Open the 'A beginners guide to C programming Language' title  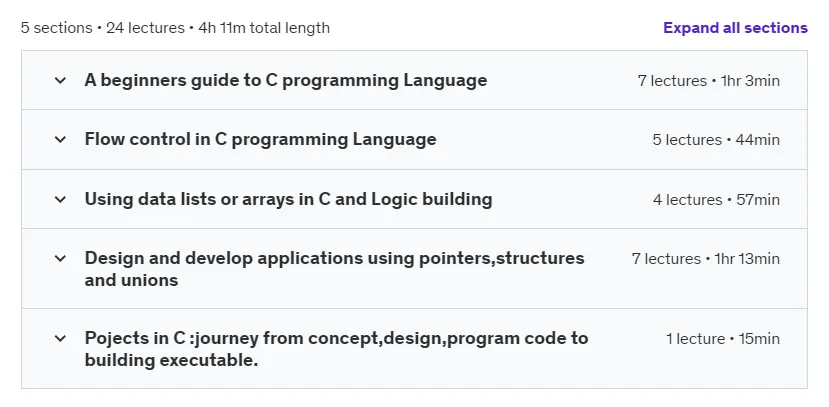(x=286, y=80)
